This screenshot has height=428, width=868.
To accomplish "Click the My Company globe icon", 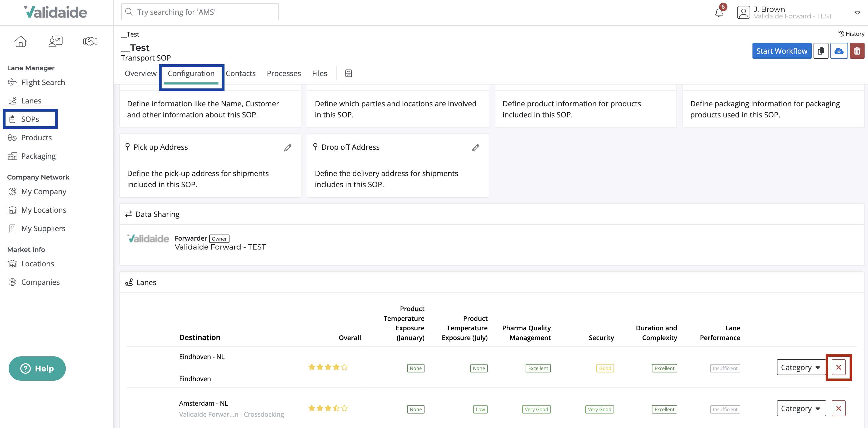I will (x=12, y=191).
